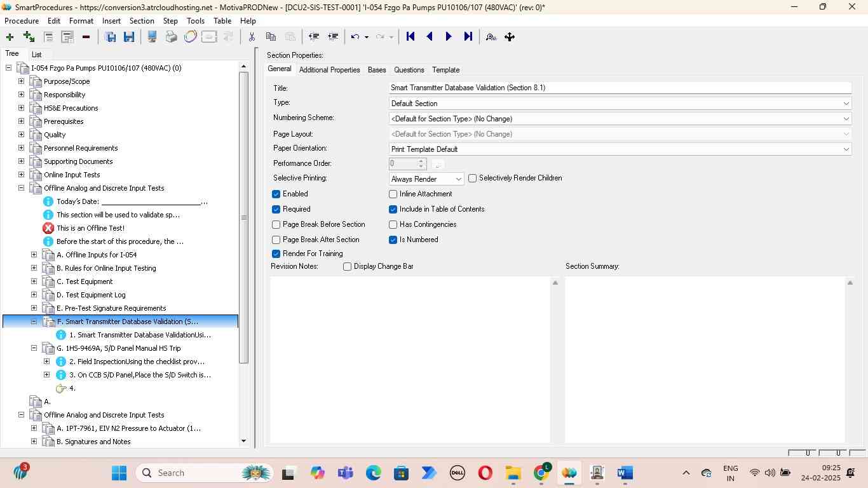Click the four-way move arrows icon
This screenshot has width=868, height=488.
click(510, 37)
